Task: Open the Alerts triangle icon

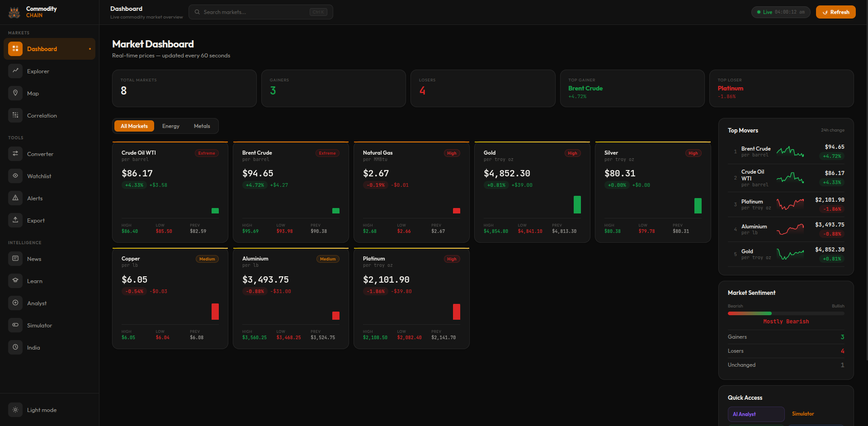Action: click(x=15, y=198)
